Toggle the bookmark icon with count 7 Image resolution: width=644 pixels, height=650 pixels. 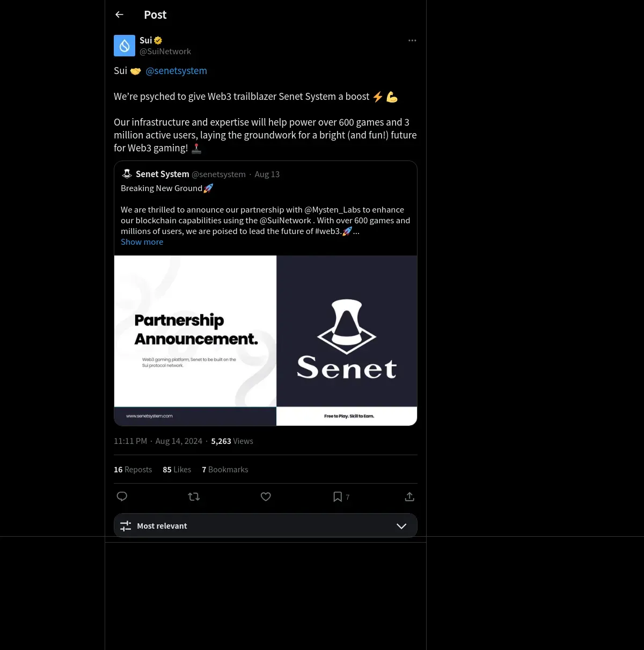pyautogui.click(x=341, y=497)
